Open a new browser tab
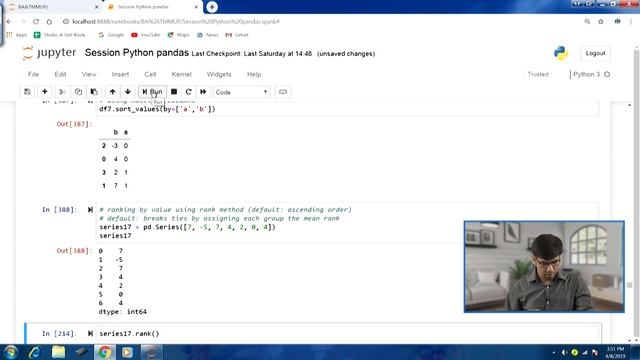 pos(212,7)
